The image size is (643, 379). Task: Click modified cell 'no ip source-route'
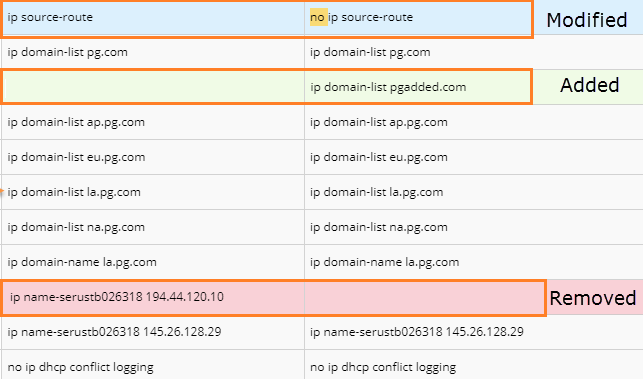pyautogui.click(x=418, y=17)
